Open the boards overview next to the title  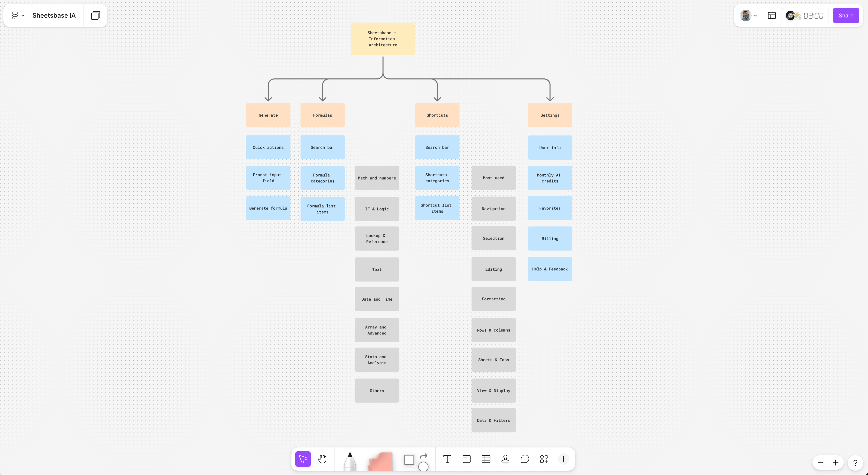tap(95, 15)
